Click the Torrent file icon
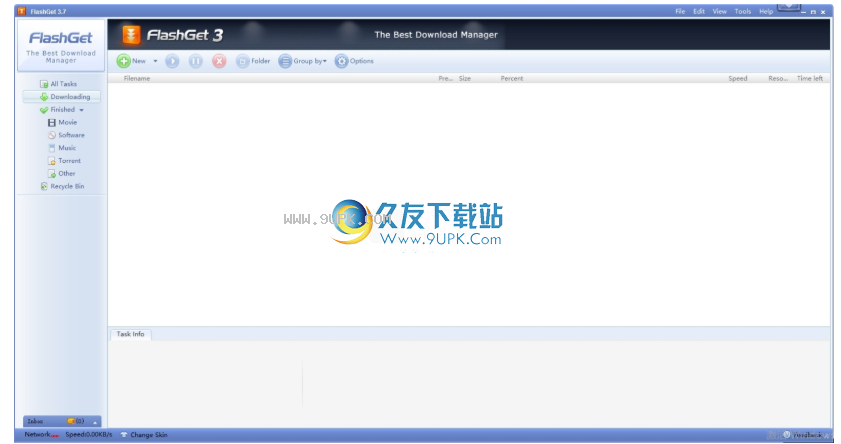 [51, 161]
